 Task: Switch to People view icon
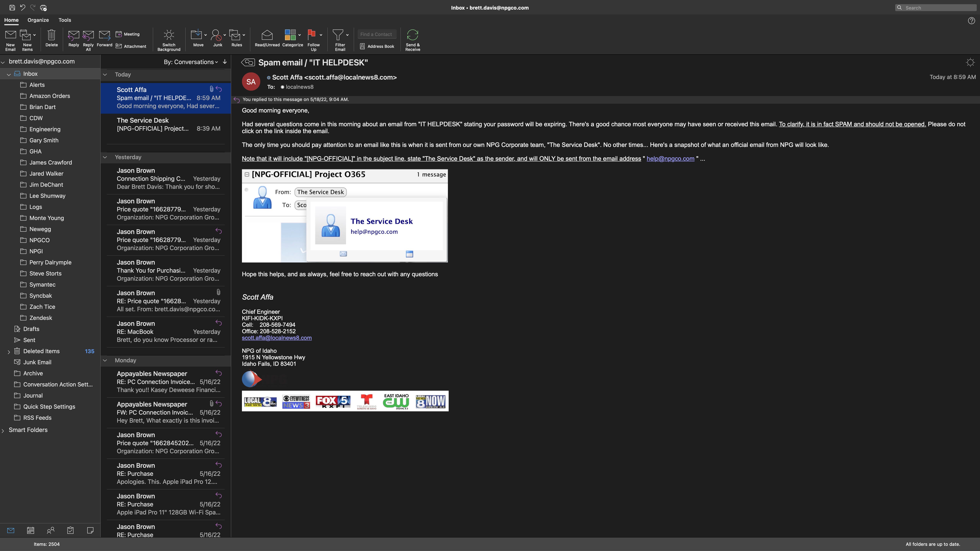(x=51, y=531)
